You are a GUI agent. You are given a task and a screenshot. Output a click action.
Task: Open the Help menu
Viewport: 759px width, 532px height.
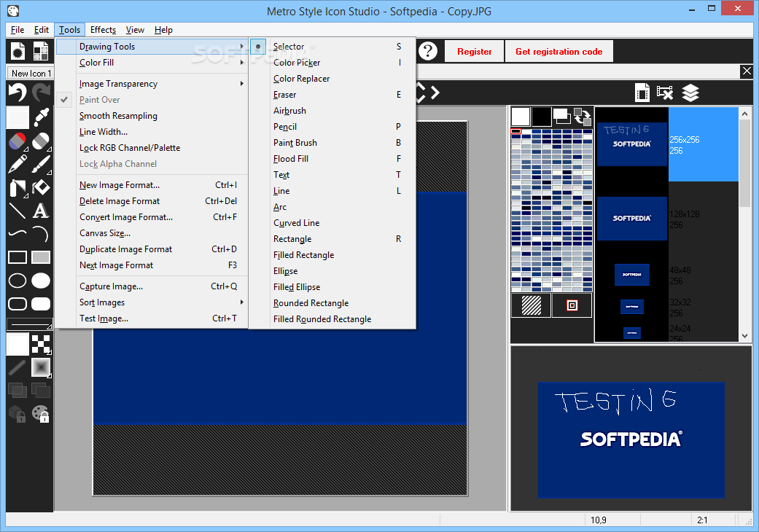[x=163, y=29]
